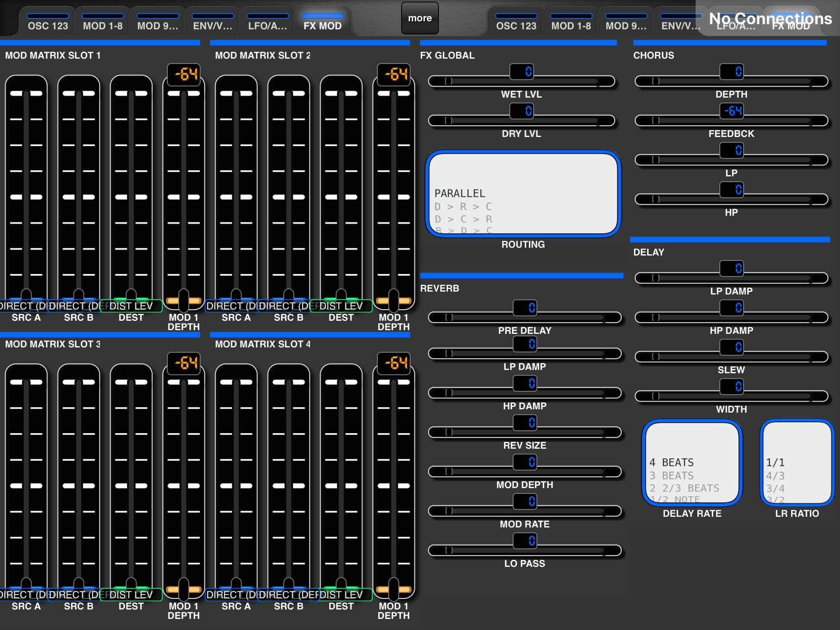The height and width of the screenshot is (630, 840).
Task: Choose D > C > R routing option
Action: coord(463,219)
